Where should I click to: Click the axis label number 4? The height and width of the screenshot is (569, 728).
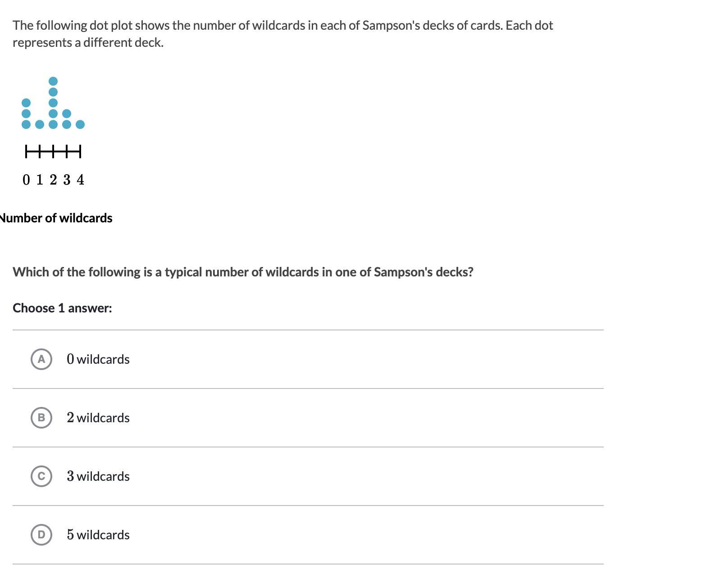tap(80, 180)
